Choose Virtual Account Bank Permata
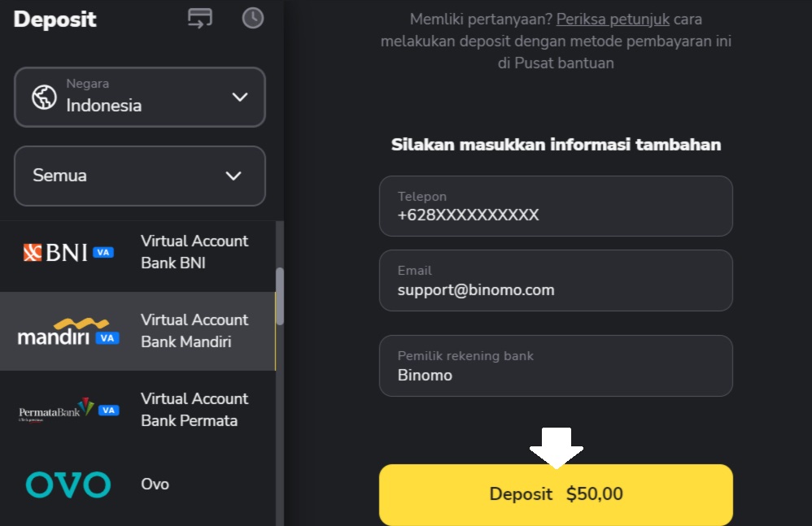The width and height of the screenshot is (812, 526). point(194,410)
